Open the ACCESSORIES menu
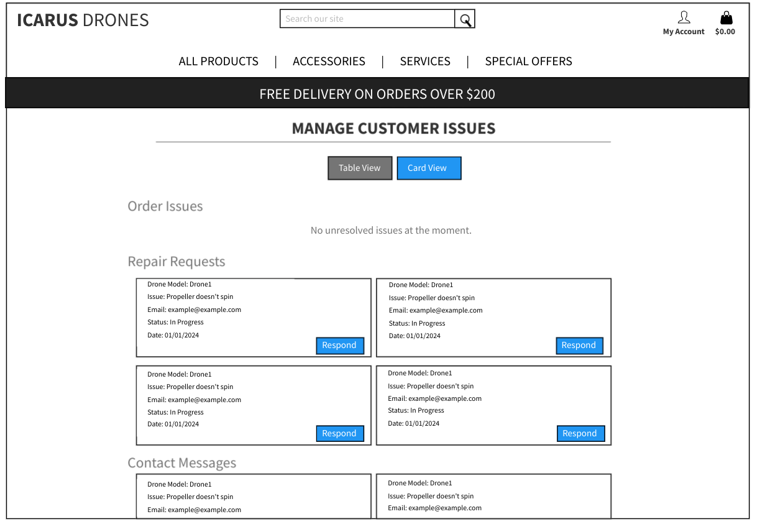The image size is (760, 532). pyautogui.click(x=329, y=61)
